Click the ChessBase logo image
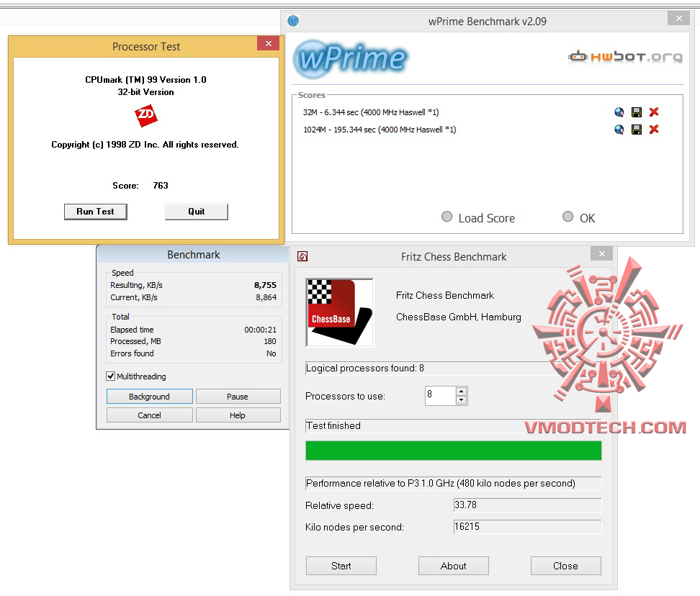 [x=339, y=312]
